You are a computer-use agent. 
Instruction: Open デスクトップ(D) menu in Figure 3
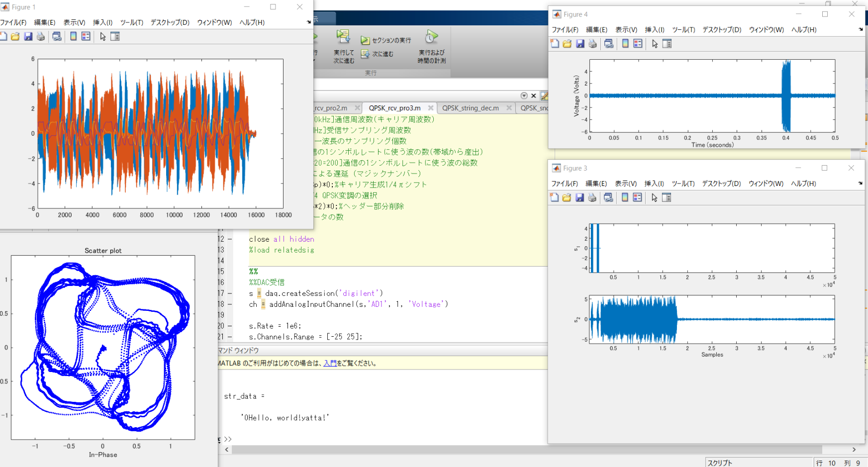click(721, 184)
